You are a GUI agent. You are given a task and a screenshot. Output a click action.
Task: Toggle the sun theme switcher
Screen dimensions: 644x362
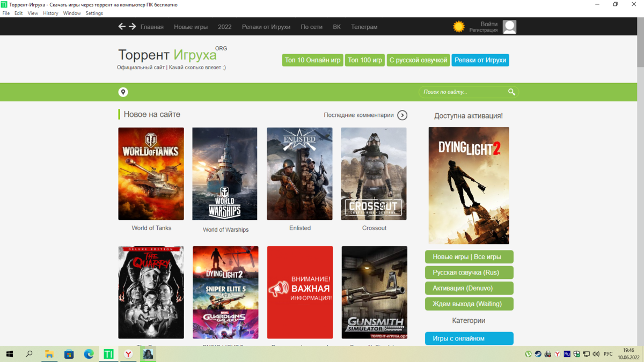tap(459, 26)
